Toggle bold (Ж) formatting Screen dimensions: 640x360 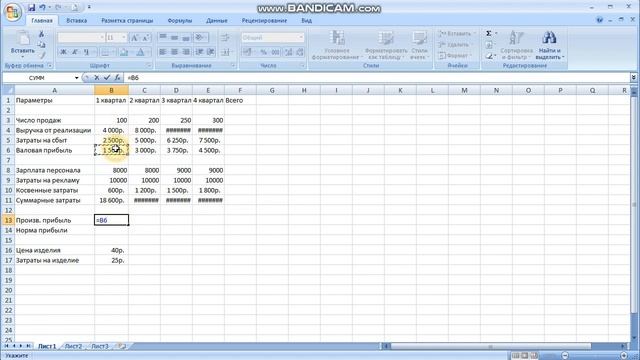click(63, 52)
